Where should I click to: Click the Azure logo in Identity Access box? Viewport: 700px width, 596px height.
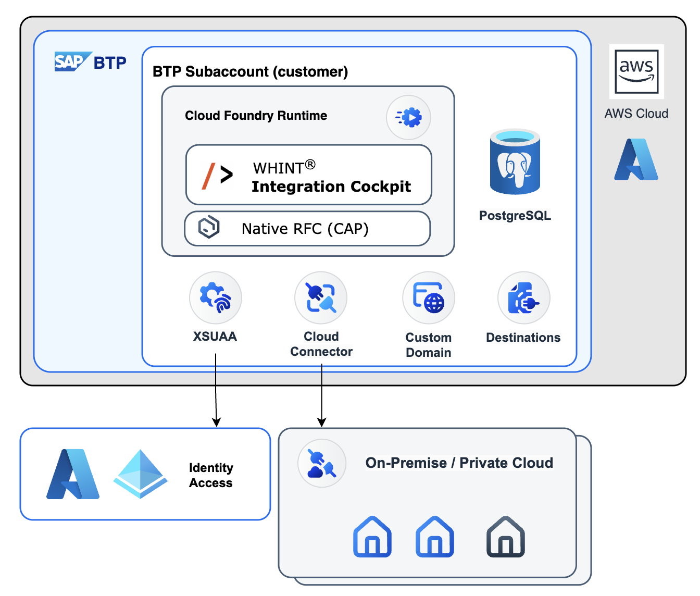pos(73,474)
